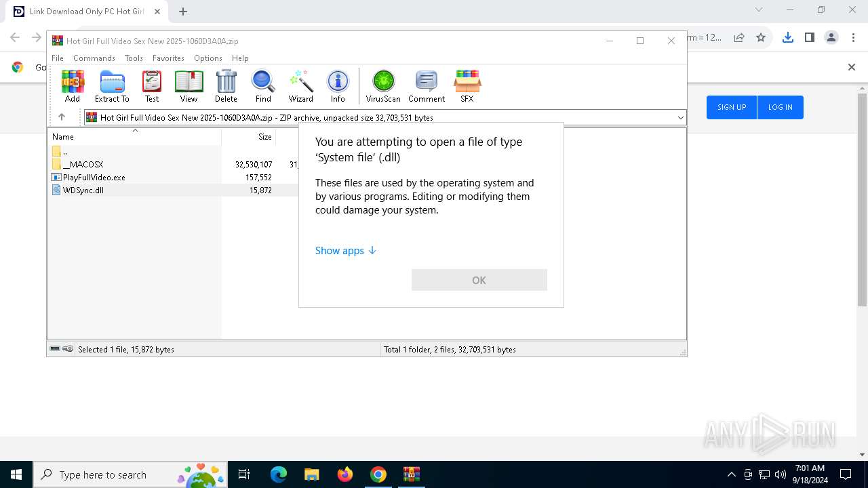868x488 pixels.
Task: Open the Extract To tool
Action: (112, 86)
